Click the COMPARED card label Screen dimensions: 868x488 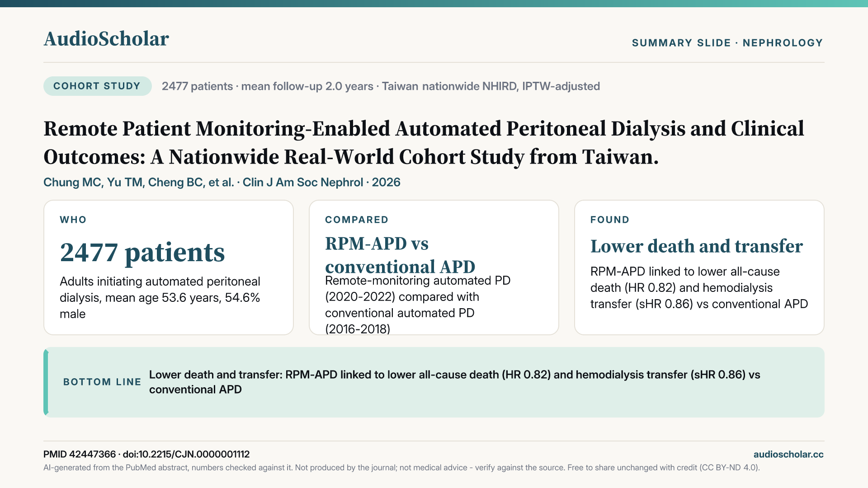357,220
